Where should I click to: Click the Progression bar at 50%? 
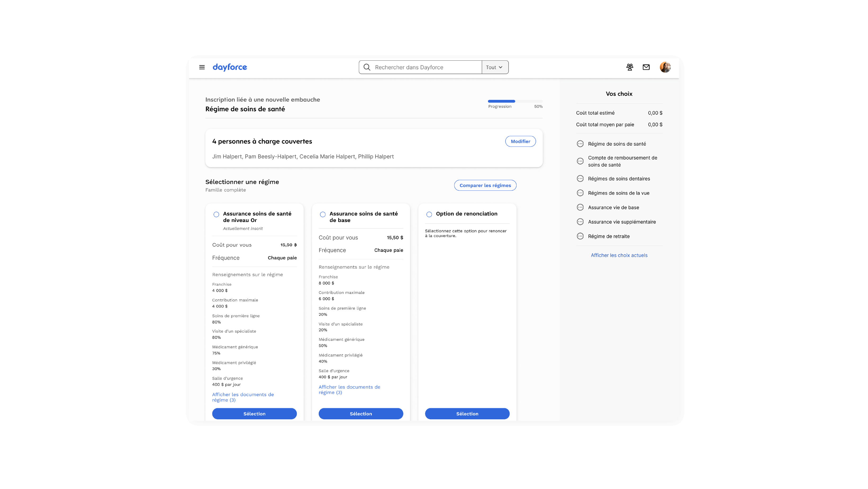[515, 101]
